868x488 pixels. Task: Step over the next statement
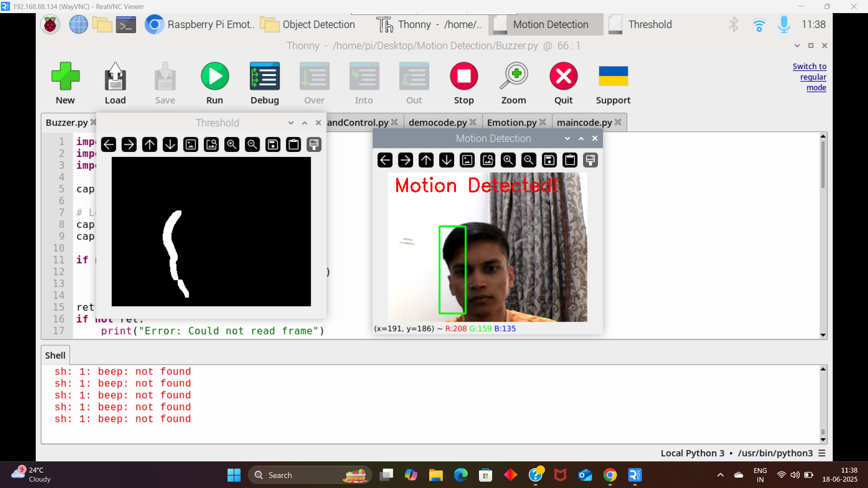[x=314, y=83]
